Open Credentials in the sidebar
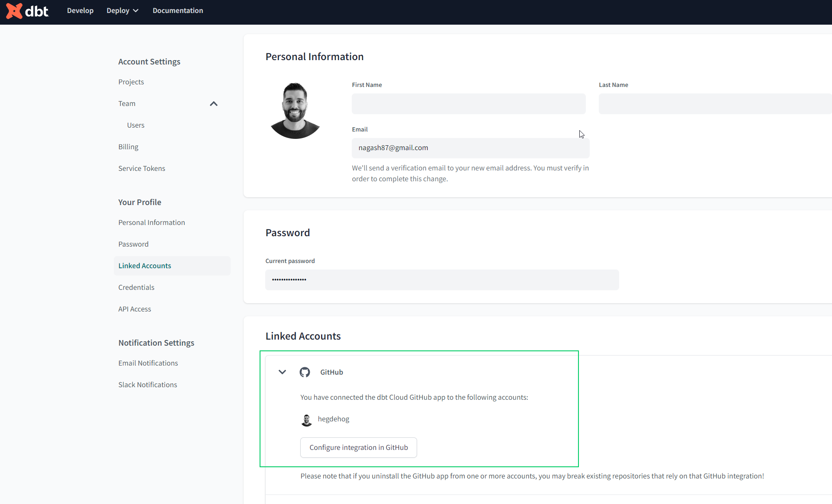 pyautogui.click(x=136, y=287)
